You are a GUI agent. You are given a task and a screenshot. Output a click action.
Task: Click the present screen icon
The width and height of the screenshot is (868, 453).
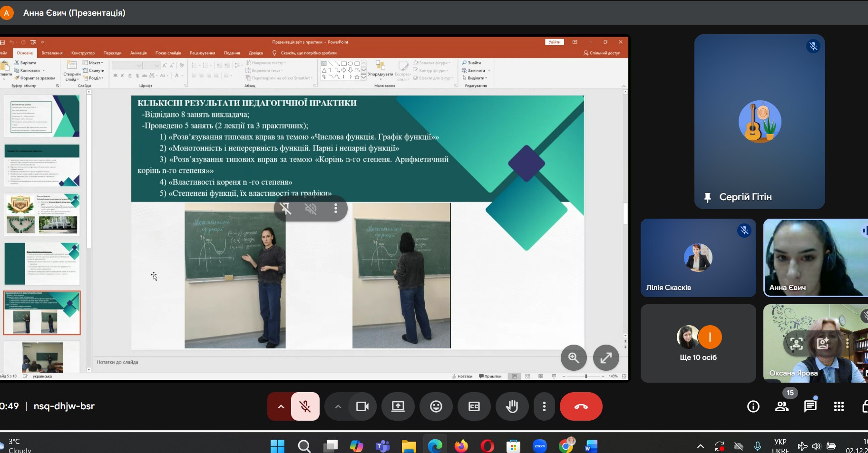tap(398, 406)
